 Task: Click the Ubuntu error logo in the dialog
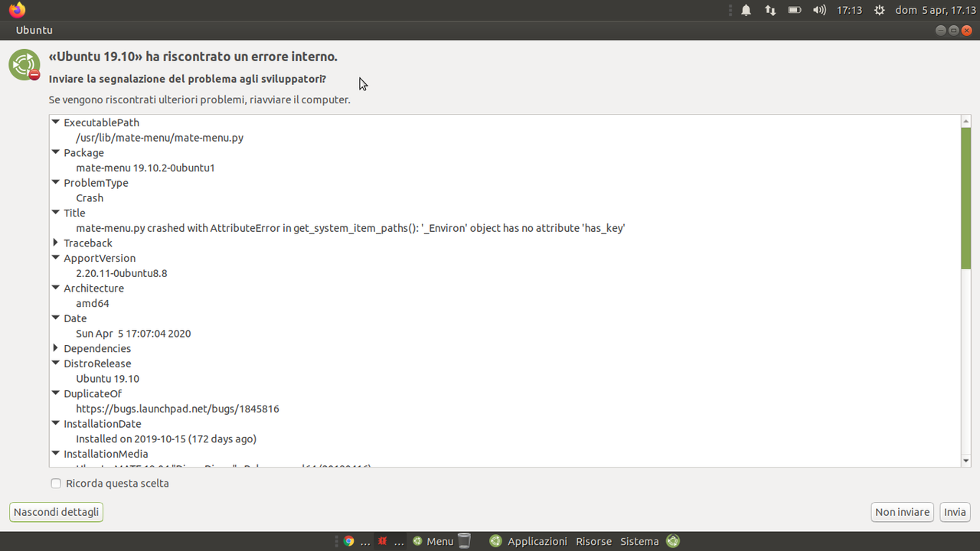coord(24,65)
